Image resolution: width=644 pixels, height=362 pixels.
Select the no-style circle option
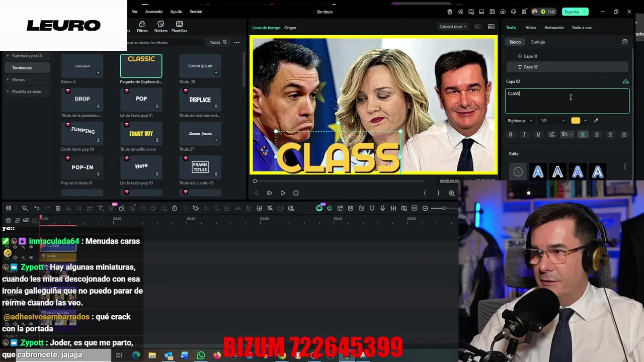click(518, 172)
